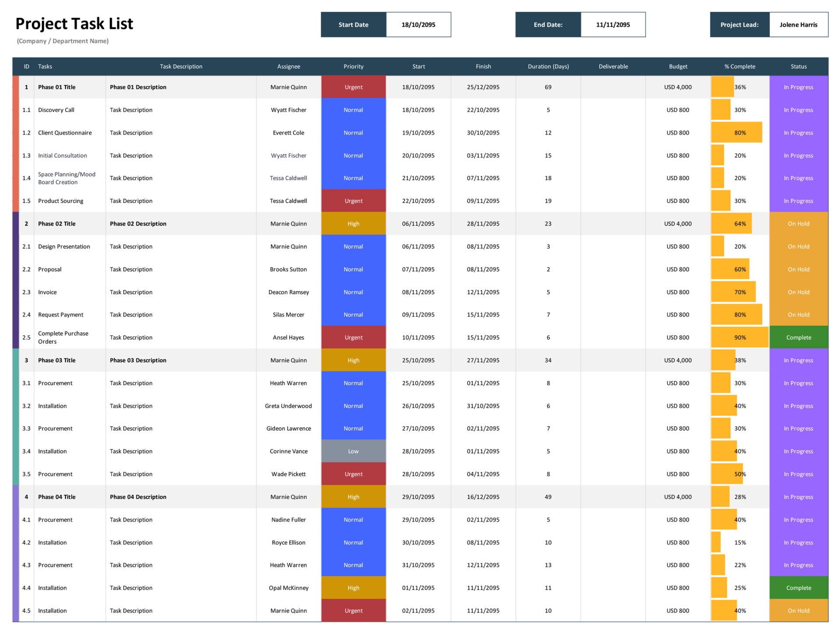The height and width of the screenshot is (634, 840).
Task: Click the End Date value 11/11/2095
Action: point(612,24)
